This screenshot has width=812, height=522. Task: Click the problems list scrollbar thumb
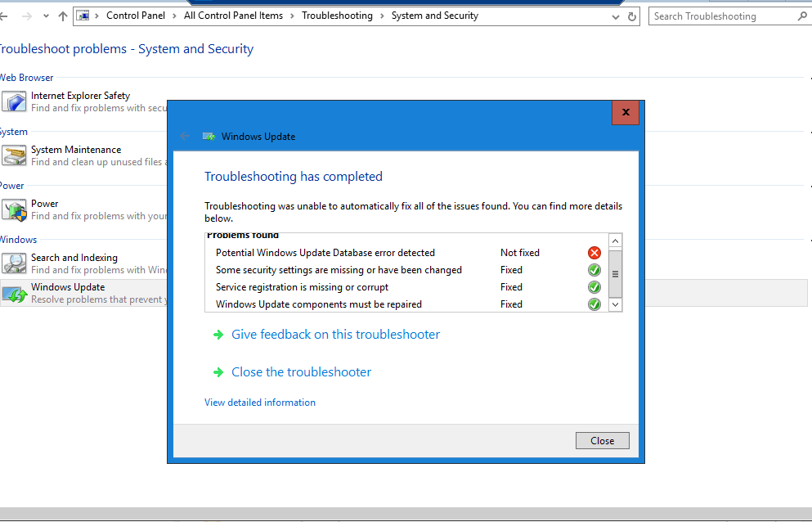(x=615, y=273)
